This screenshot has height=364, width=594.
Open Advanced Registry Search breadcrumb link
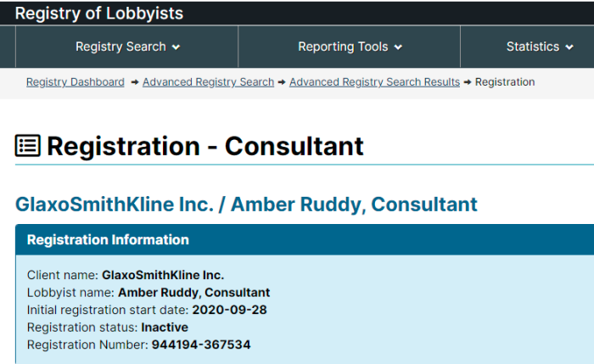point(209,81)
